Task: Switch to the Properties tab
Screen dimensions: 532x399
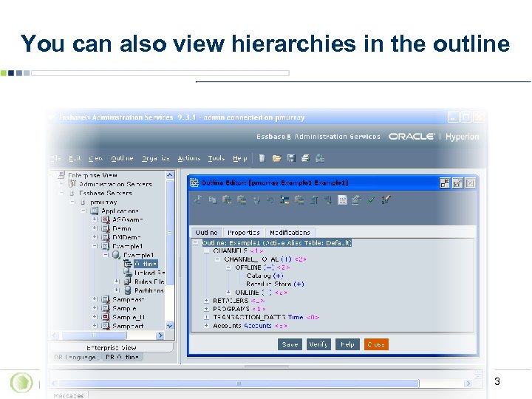Action: [x=244, y=233]
